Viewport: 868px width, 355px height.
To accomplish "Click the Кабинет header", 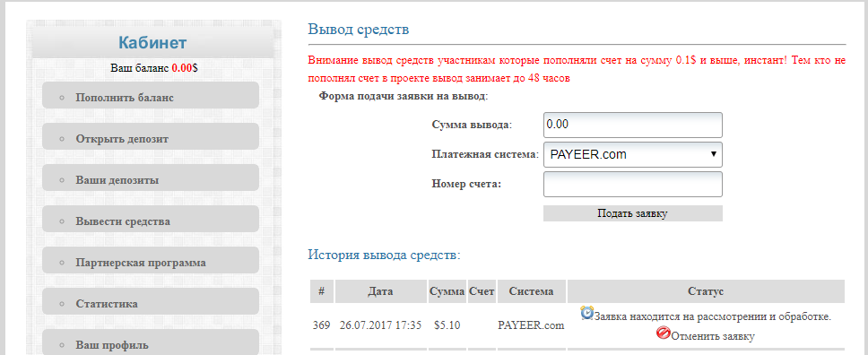I will click(152, 43).
